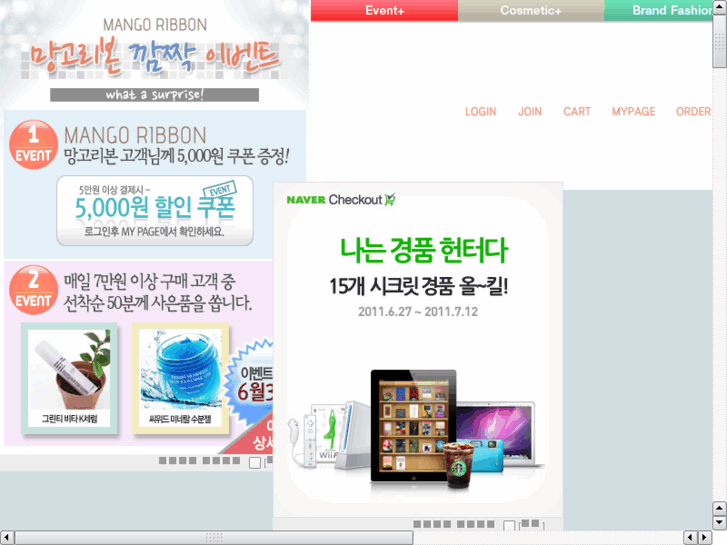This screenshot has height=545, width=727.
Task: Click the Wii console prize image
Action: (351, 435)
